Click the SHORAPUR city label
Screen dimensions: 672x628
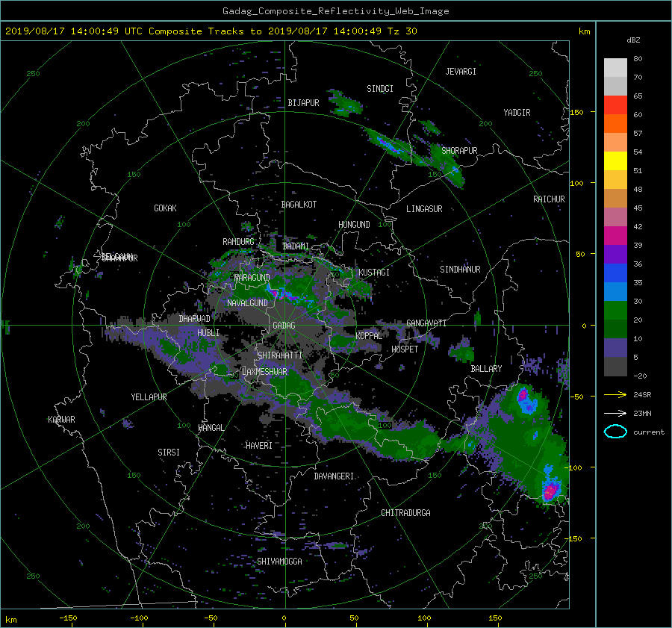[459, 151]
